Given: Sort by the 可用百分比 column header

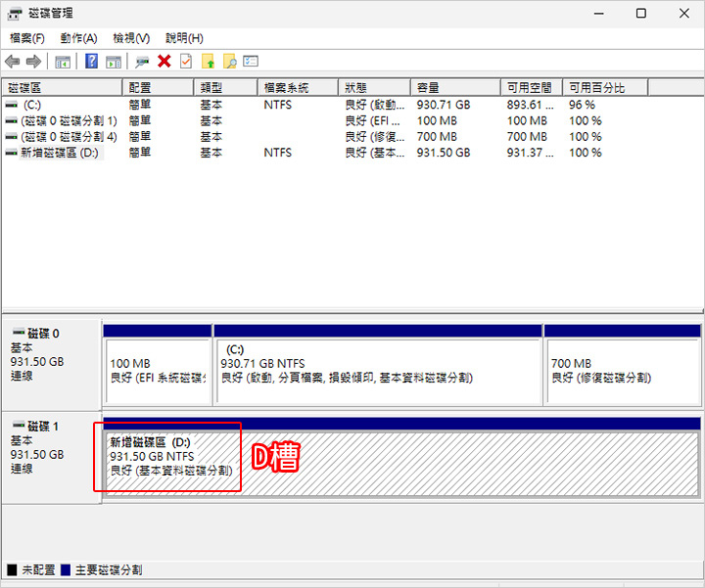Looking at the screenshot, I should [x=605, y=88].
